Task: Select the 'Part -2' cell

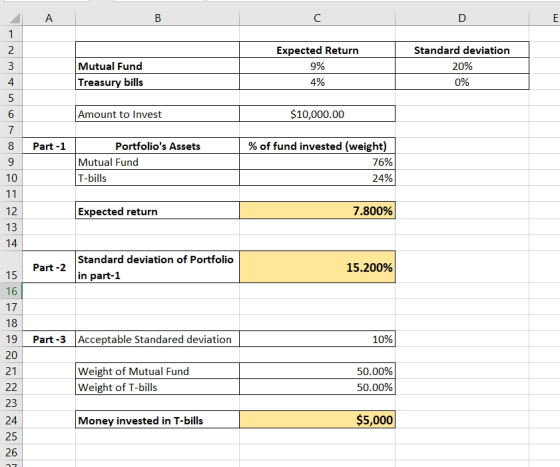Action: tap(49, 267)
